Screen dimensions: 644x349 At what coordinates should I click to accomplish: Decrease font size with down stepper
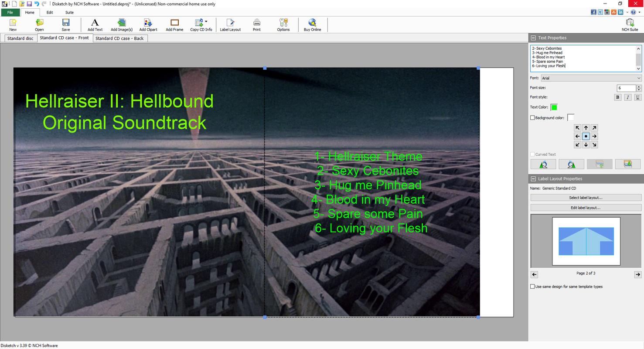pyautogui.click(x=639, y=90)
